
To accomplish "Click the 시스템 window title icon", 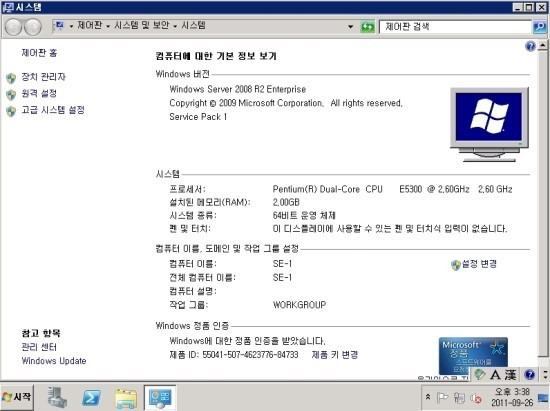I will click(7, 7).
